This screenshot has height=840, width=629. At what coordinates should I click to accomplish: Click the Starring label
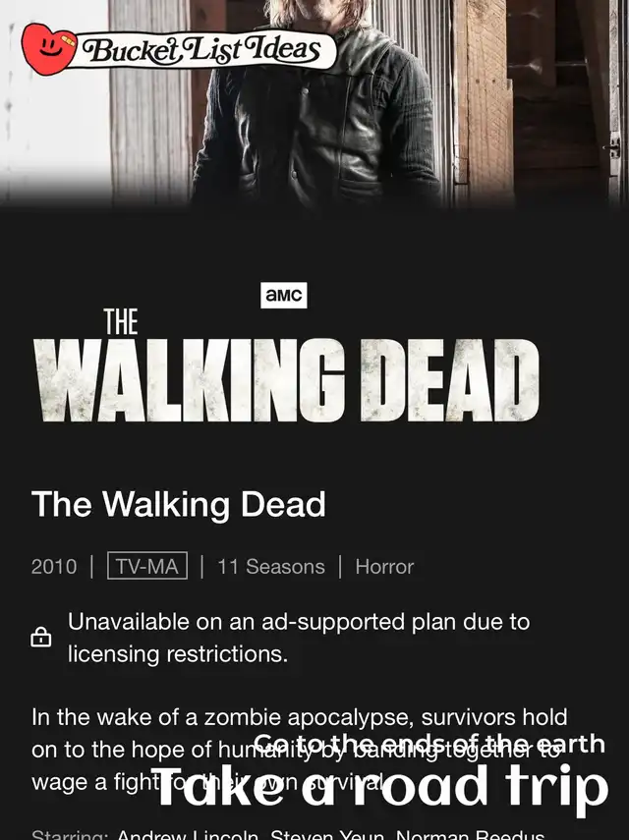(70, 835)
